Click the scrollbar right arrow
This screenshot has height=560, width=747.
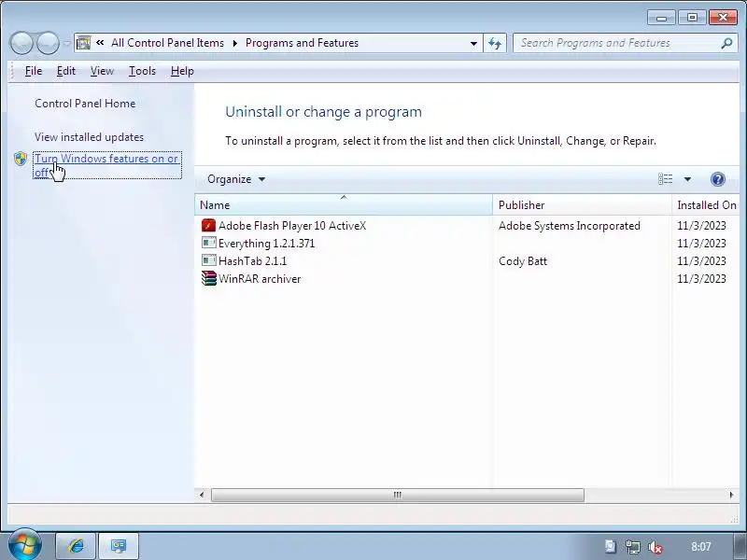coord(731,495)
